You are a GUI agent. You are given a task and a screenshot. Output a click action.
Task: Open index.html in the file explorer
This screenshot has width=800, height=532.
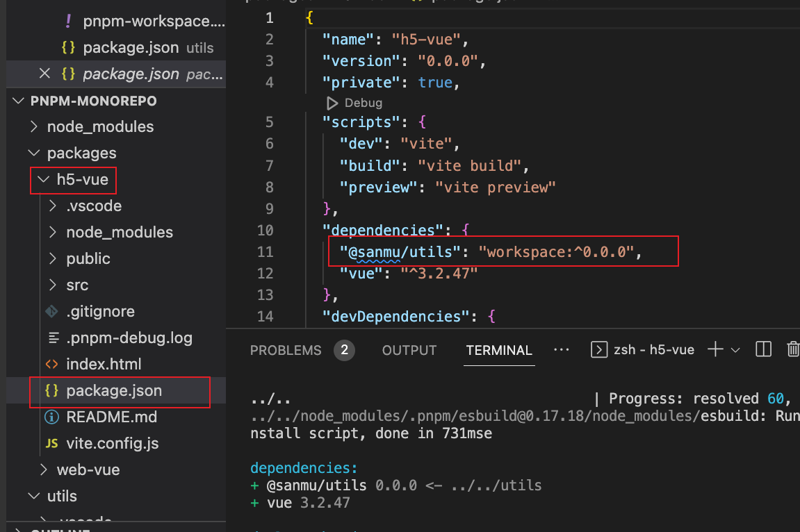click(104, 364)
